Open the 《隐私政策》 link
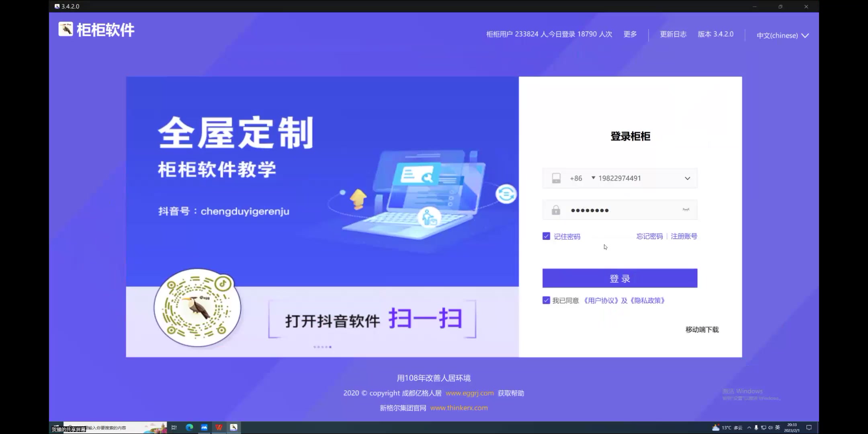This screenshot has width=868, height=434. point(648,301)
